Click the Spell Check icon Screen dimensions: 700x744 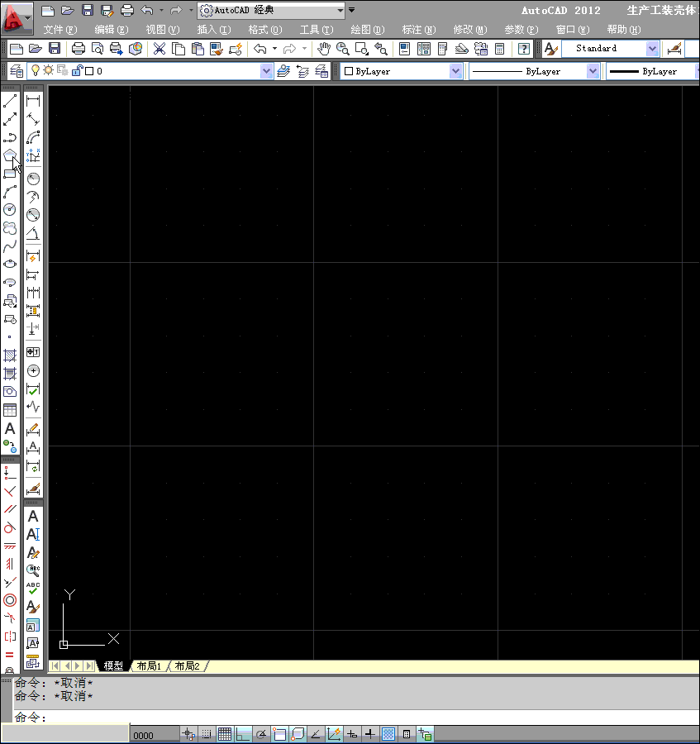pos(33,589)
